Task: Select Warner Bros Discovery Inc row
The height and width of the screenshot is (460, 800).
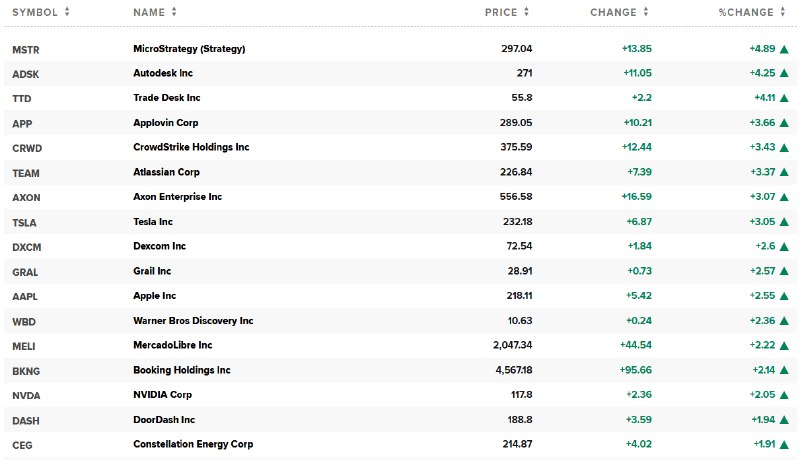Action: (x=400, y=321)
